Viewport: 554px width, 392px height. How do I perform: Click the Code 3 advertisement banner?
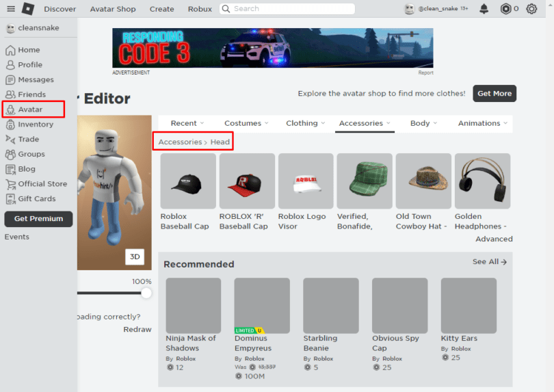tap(273, 48)
